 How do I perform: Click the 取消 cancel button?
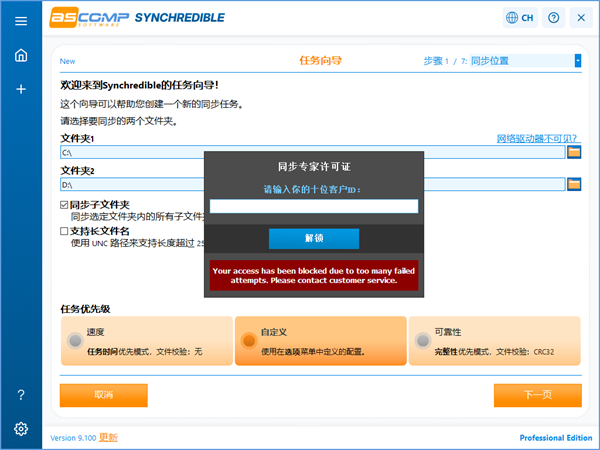coord(103,395)
